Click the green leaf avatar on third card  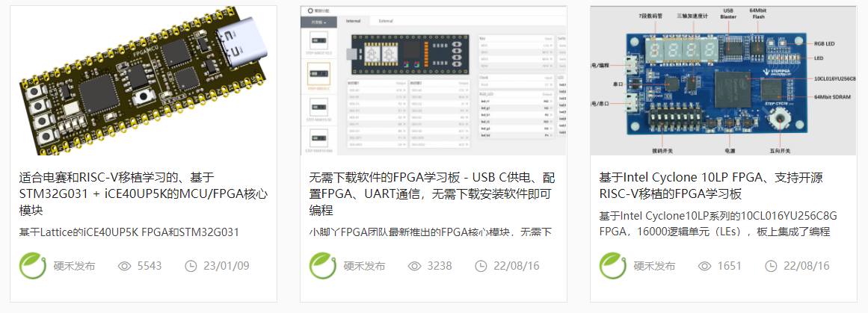click(x=613, y=266)
